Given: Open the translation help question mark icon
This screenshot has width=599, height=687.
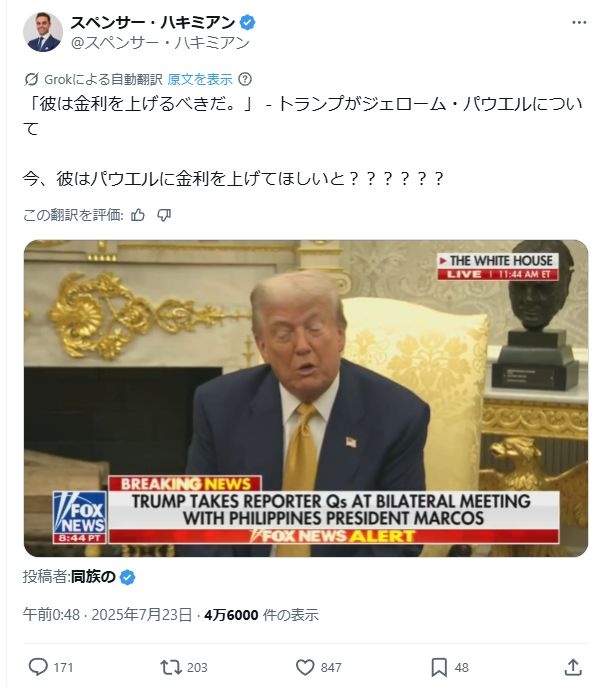Looking at the screenshot, I should pyautogui.click(x=245, y=79).
